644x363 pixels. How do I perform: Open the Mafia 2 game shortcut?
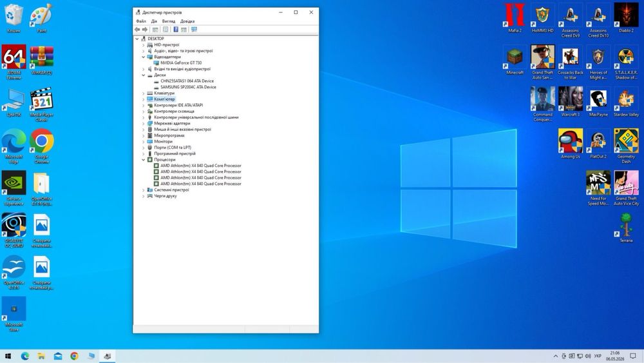pos(515,18)
